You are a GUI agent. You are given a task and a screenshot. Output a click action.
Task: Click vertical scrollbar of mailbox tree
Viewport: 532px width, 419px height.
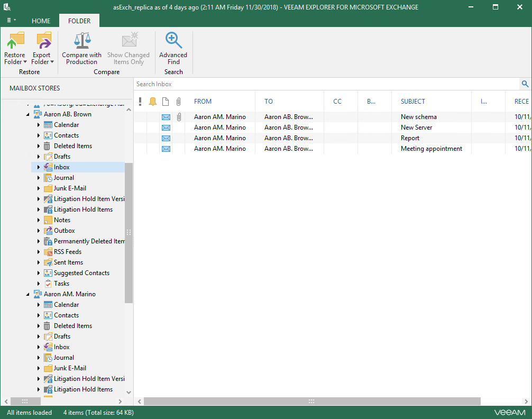129,233
